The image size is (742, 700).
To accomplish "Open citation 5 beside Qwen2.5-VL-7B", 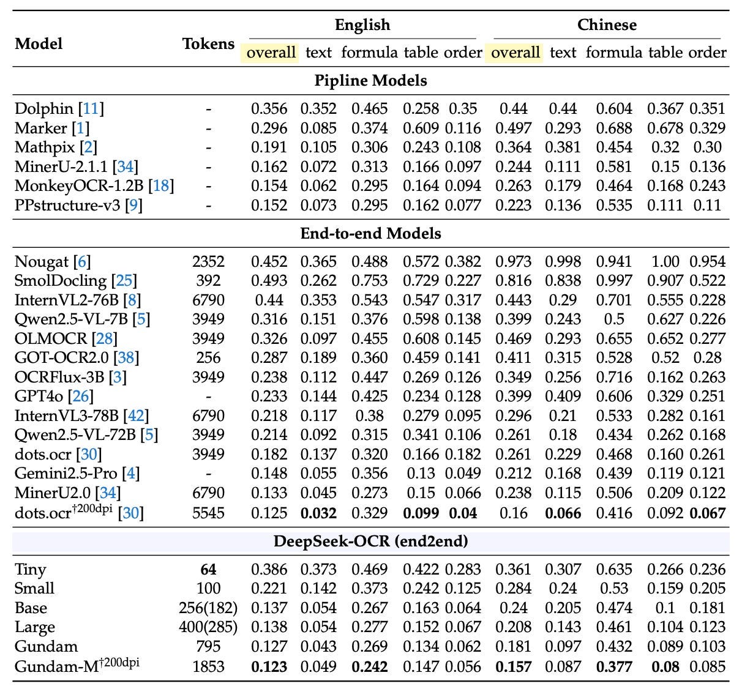I will 141,319.
